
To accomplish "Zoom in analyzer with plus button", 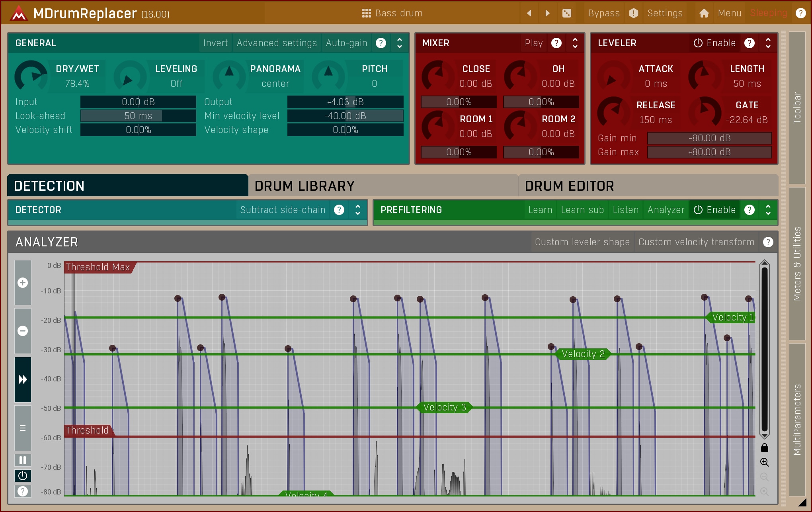I will click(x=23, y=283).
